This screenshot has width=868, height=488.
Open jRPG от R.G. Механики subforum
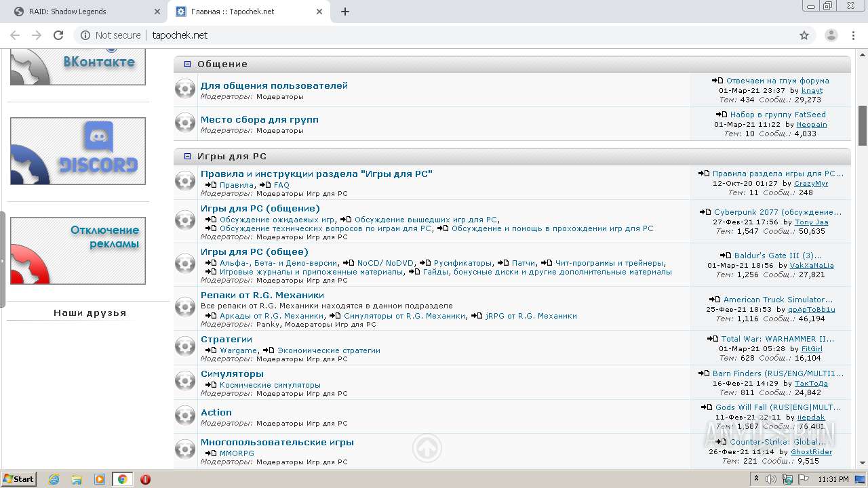(x=531, y=316)
